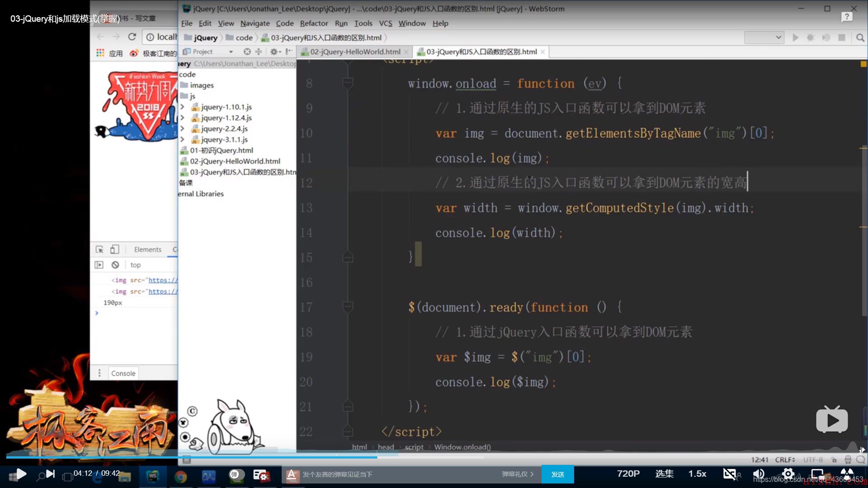Select the images folder in project tree
The width and height of the screenshot is (868, 488).
[x=197, y=85]
